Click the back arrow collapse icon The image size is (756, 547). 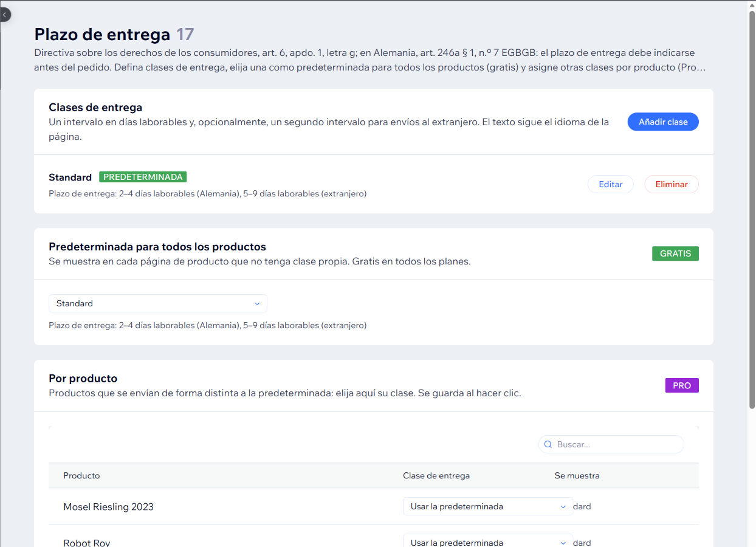5,14
